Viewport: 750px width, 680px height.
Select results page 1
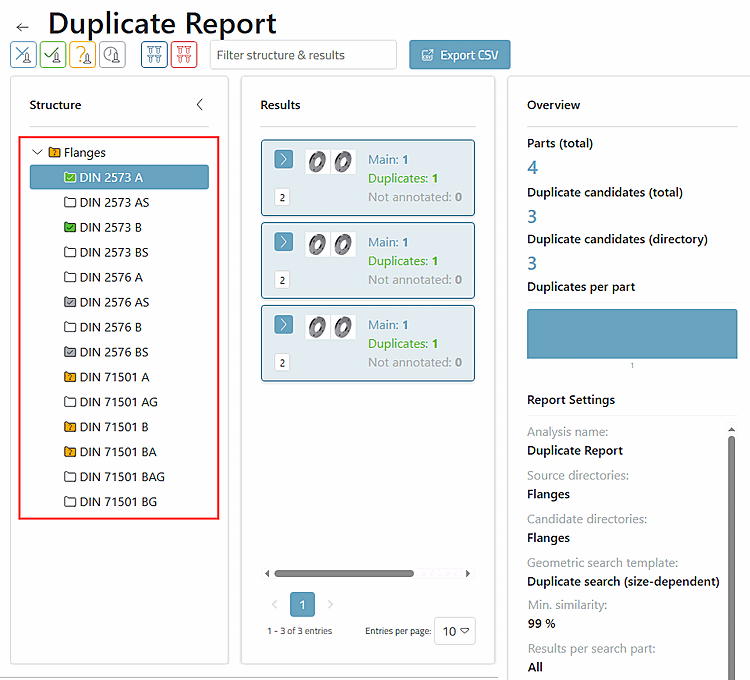[302, 604]
